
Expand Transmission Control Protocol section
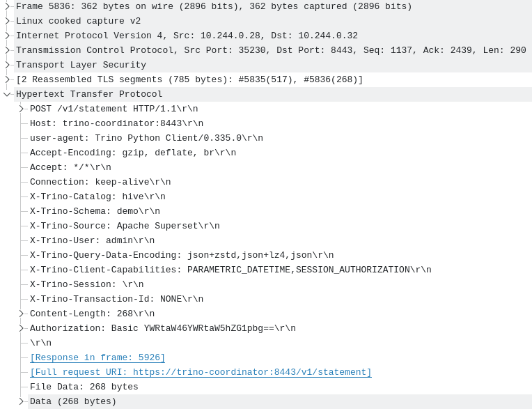pyautogui.click(x=8, y=50)
